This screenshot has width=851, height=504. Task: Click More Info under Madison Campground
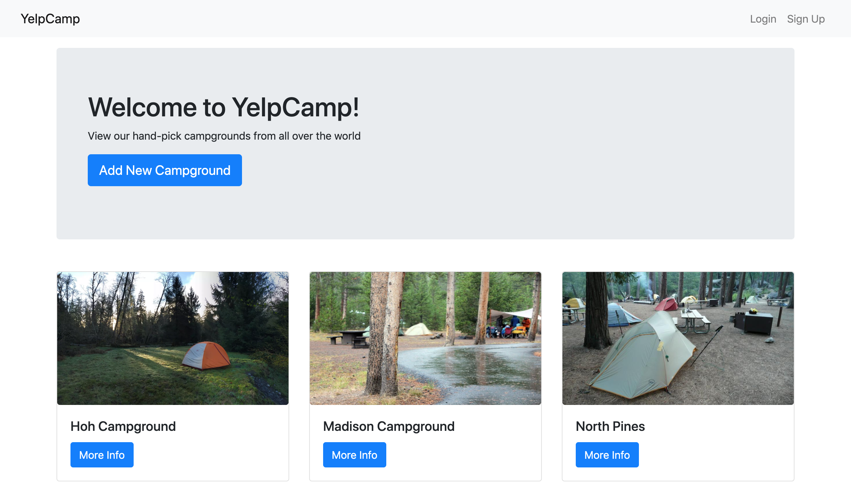pos(354,454)
